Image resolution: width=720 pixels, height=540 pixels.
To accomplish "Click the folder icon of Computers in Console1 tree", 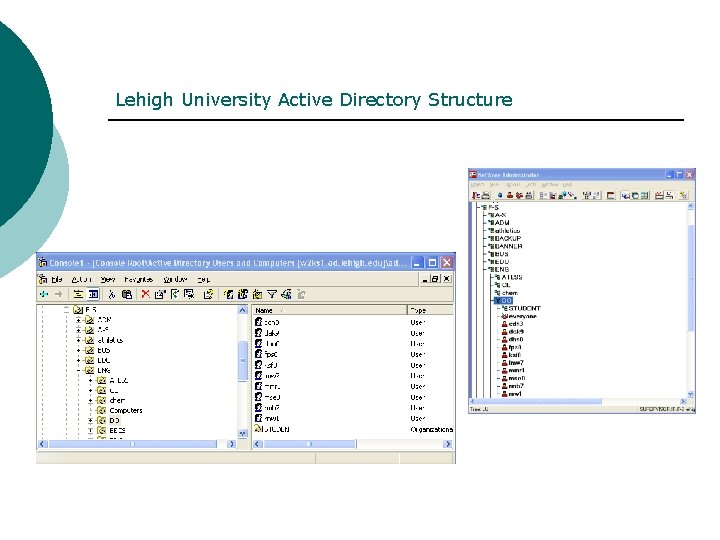I will click(x=102, y=411).
